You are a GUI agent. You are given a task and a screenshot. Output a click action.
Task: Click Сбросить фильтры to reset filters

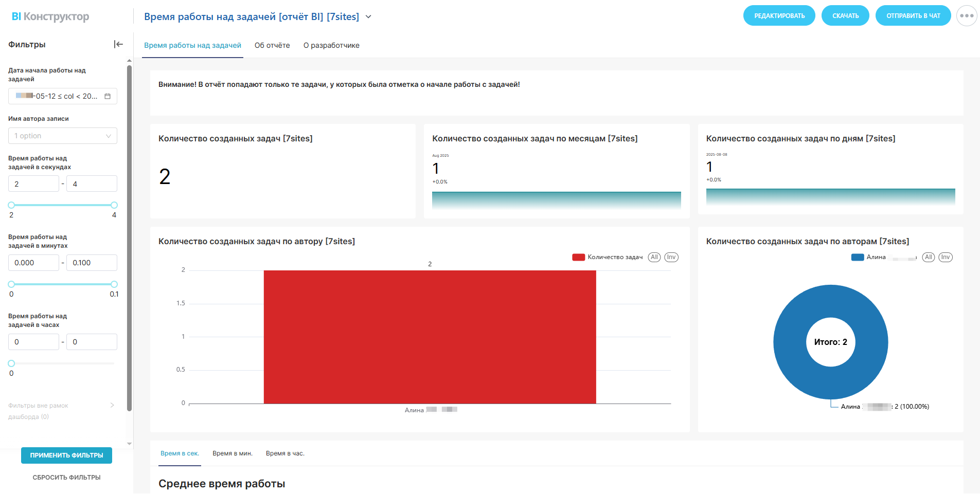pyautogui.click(x=66, y=478)
